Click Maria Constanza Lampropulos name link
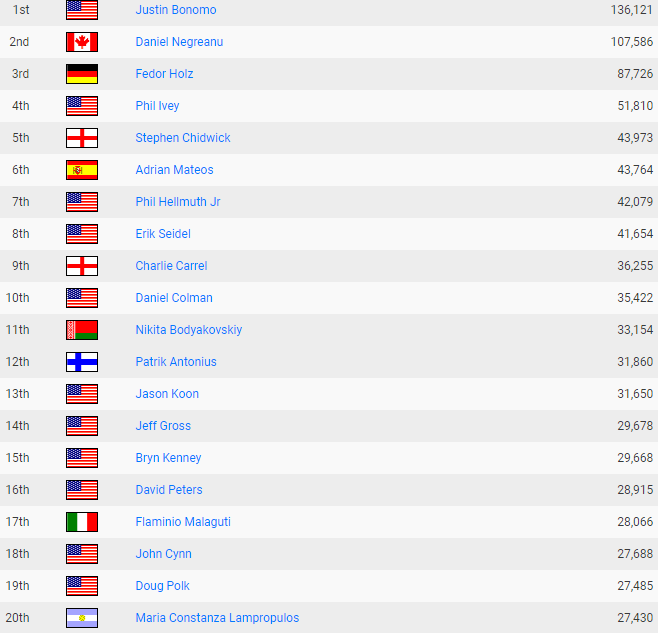The height and width of the screenshot is (633, 662). [217, 618]
